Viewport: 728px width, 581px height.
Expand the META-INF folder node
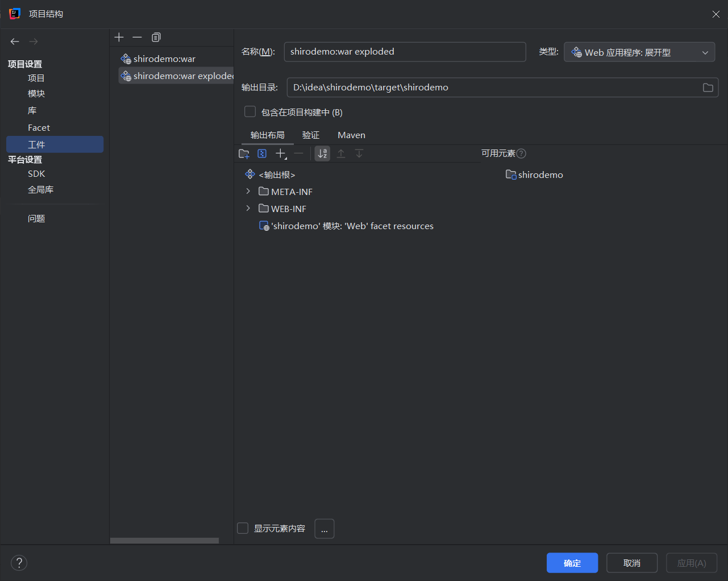(x=248, y=192)
